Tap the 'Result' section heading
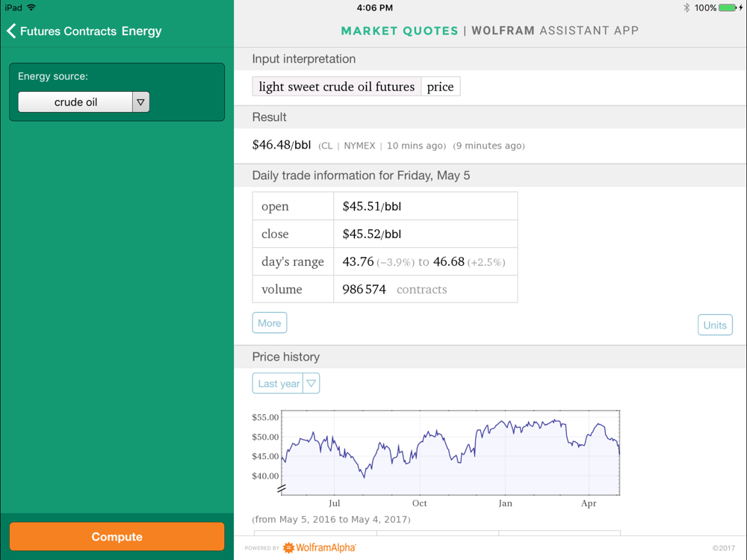The width and height of the screenshot is (747, 560). pos(269,117)
